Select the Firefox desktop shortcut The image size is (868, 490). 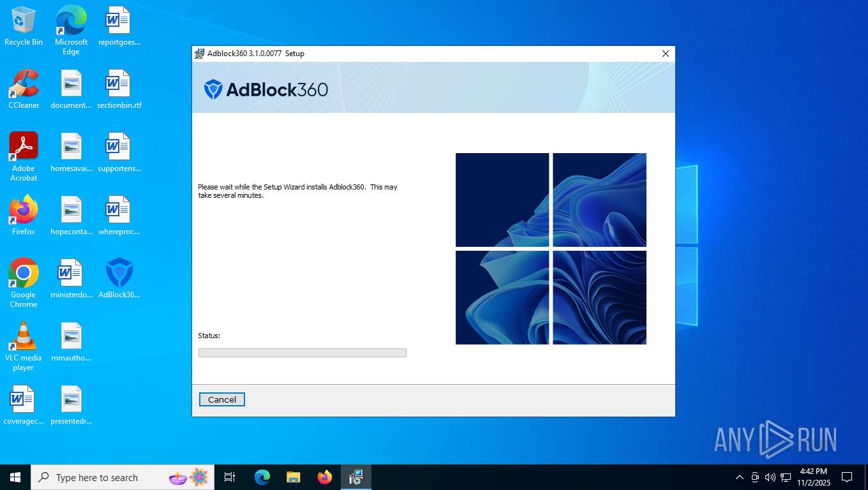[x=24, y=216]
